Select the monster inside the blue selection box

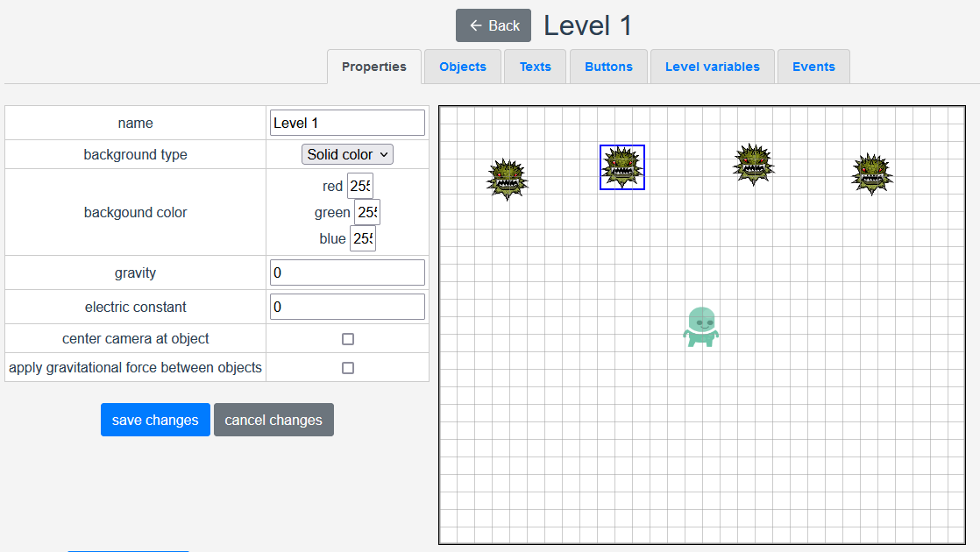click(x=622, y=166)
